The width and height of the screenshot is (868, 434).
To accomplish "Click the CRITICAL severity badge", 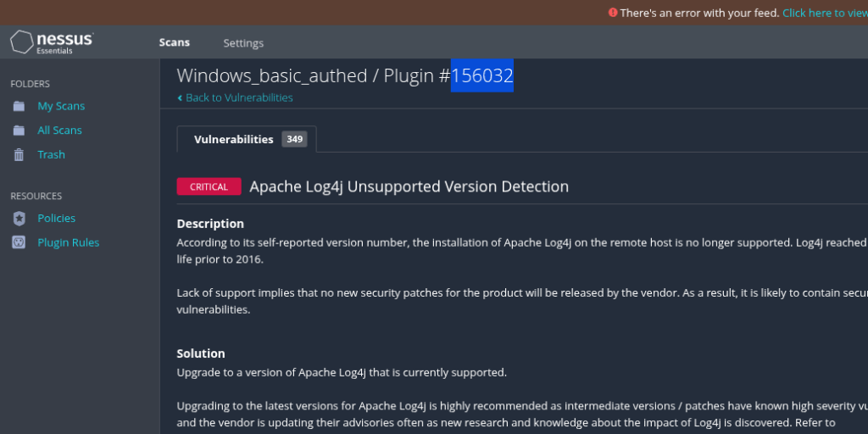I will tap(209, 186).
